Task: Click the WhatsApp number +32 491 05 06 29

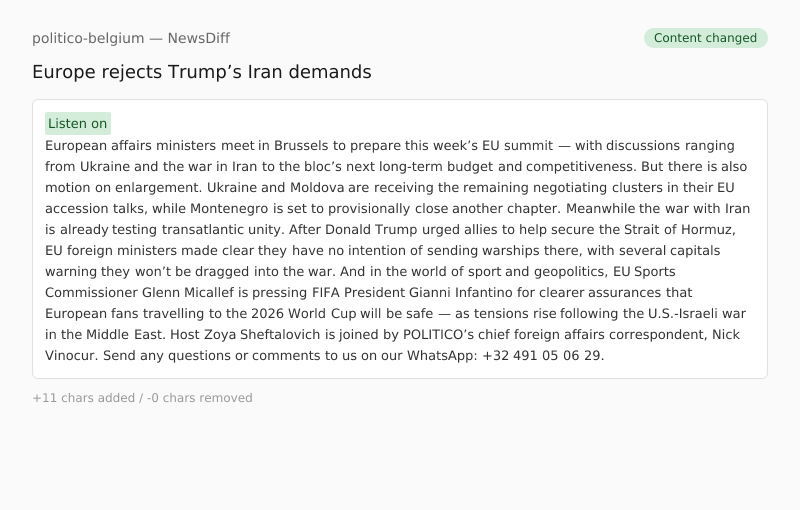Action: pos(542,356)
